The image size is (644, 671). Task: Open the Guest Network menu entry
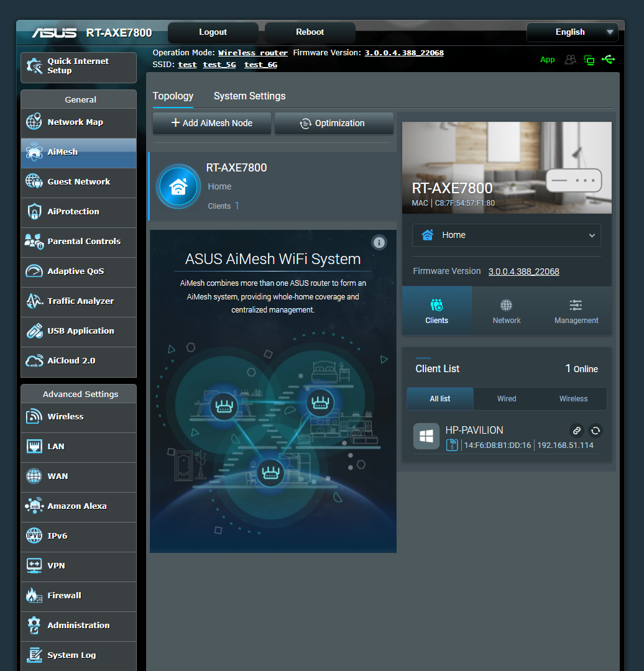(79, 182)
